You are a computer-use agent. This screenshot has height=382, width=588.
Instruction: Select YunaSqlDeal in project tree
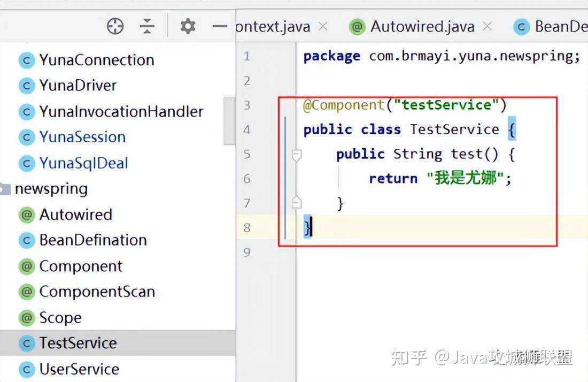tap(83, 163)
